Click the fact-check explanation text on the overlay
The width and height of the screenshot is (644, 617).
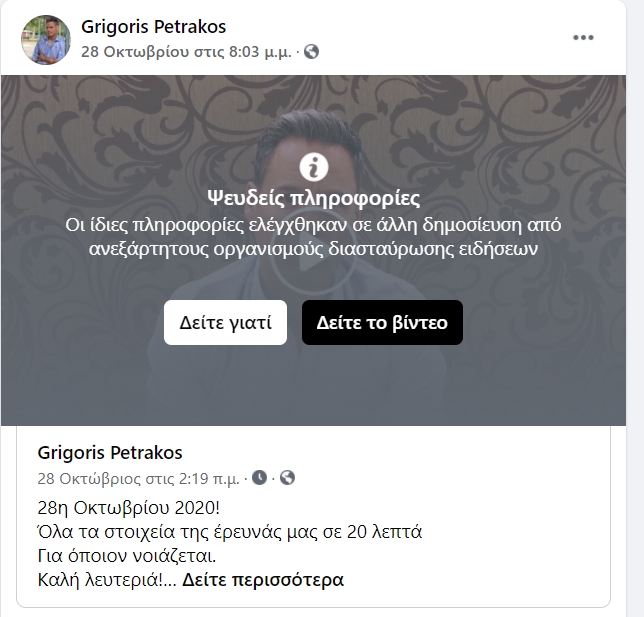click(314, 237)
